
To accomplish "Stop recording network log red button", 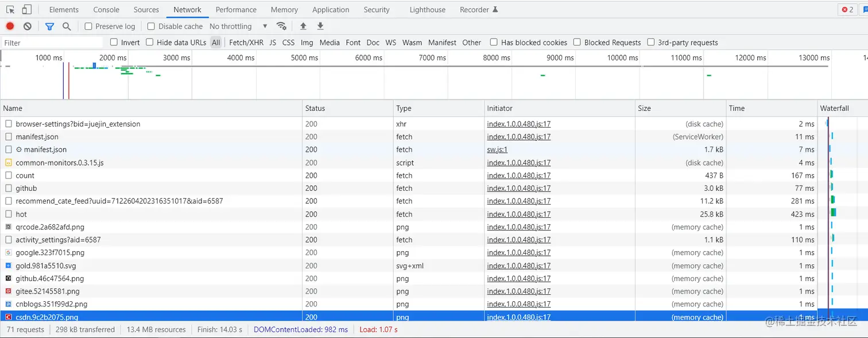I will (x=10, y=26).
